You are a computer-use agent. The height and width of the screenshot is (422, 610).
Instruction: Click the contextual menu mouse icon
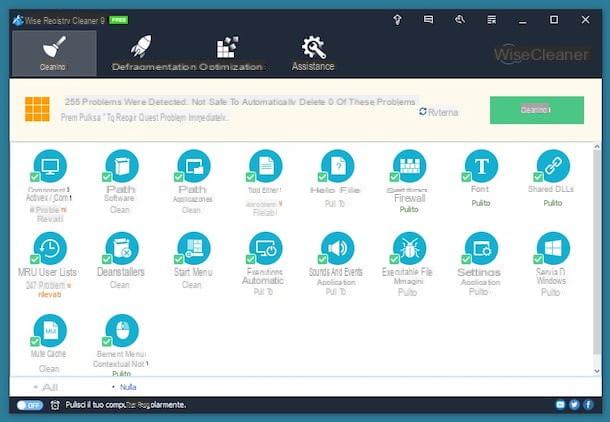click(122, 331)
